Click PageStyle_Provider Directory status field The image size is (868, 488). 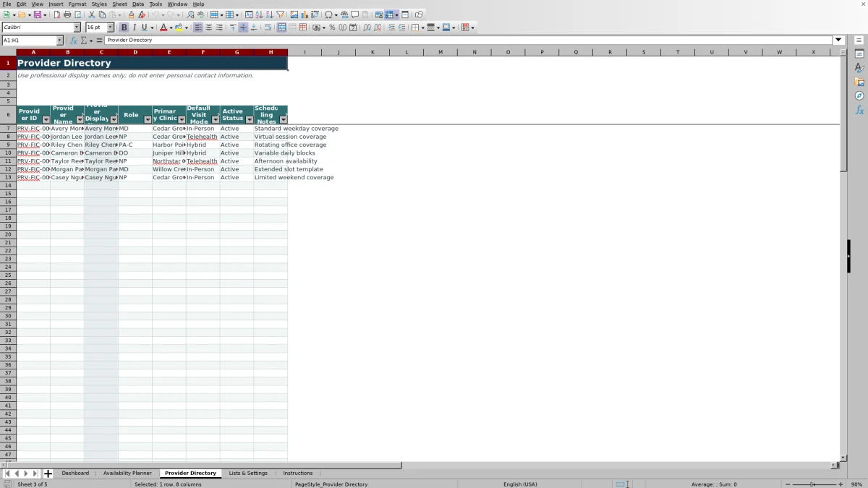click(331, 484)
